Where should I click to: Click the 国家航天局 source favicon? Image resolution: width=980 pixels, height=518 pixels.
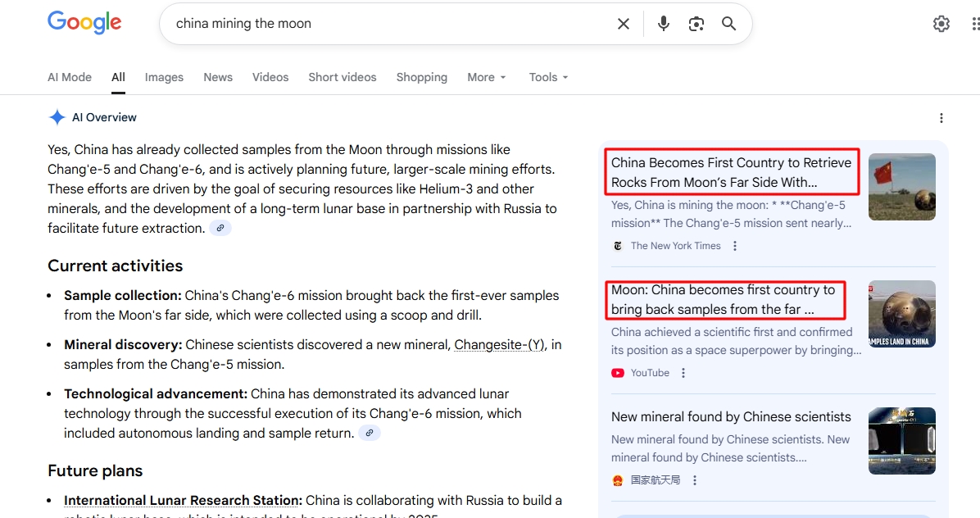(618, 480)
